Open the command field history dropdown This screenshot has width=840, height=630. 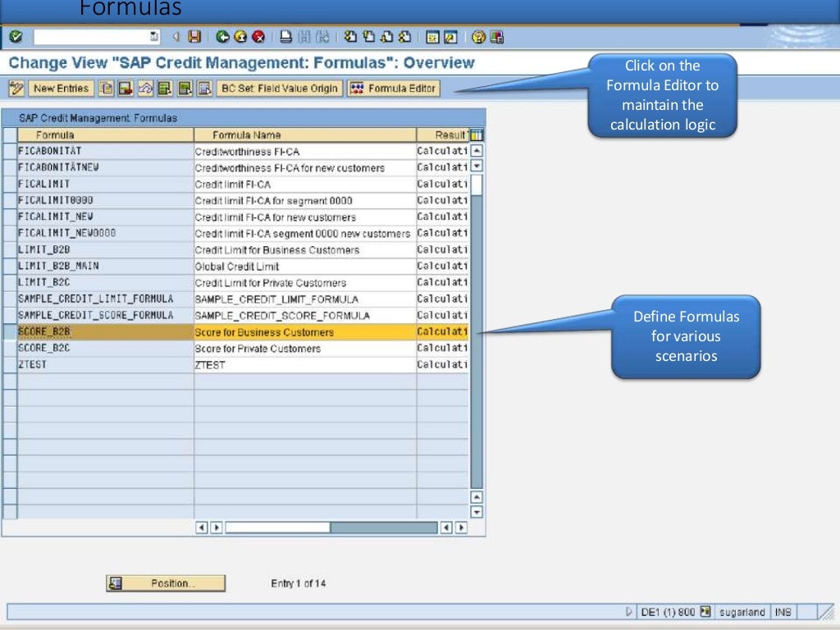155,37
